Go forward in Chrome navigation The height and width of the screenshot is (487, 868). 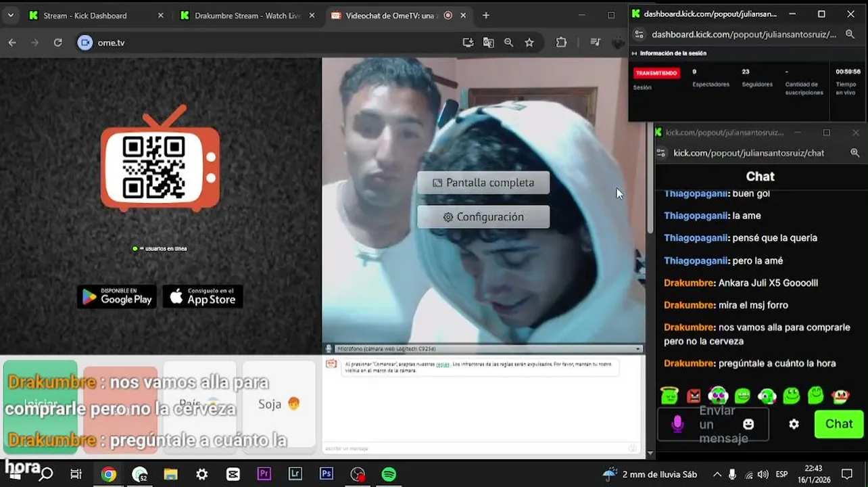pyautogui.click(x=34, y=43)
